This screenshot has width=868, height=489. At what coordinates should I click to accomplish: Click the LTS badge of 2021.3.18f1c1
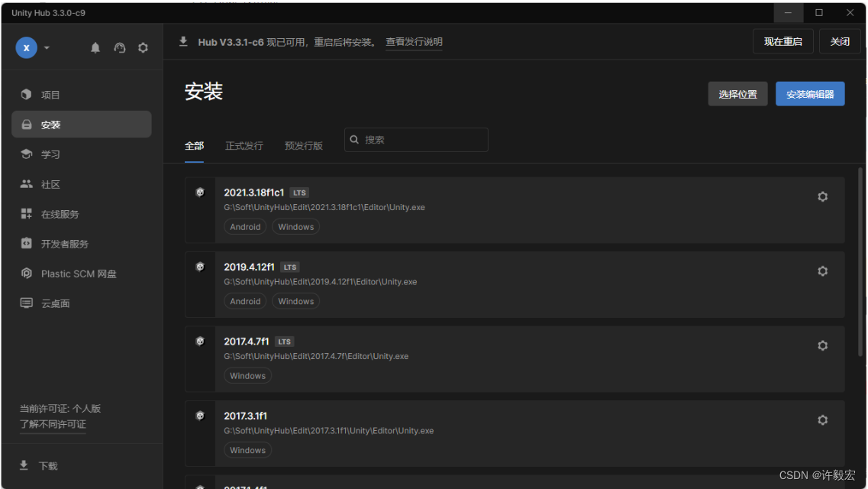(299, 193)
